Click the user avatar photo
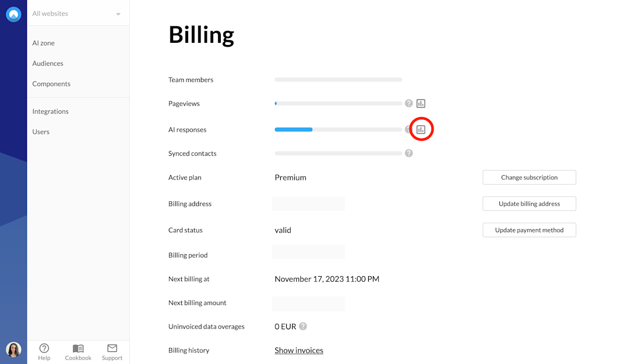Screen dimensions: 643x364 13,350
